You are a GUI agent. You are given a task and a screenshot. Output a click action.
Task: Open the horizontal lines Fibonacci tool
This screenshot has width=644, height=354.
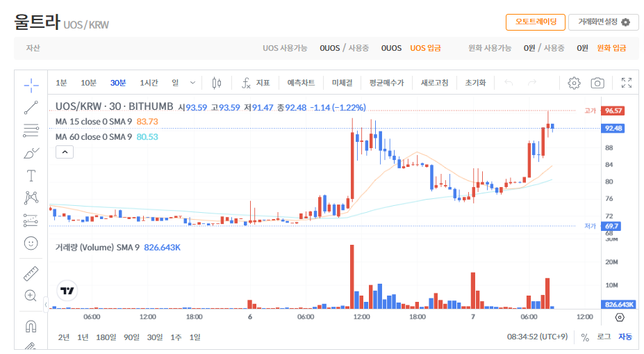pos(31,130)
